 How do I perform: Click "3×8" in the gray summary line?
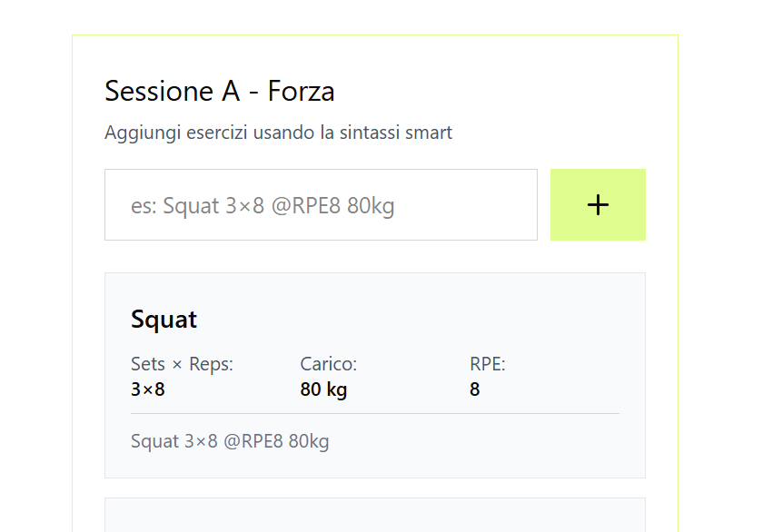click(201, 442)
